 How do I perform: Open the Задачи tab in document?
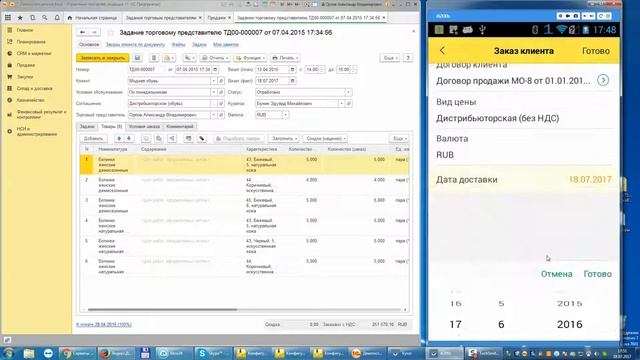(87, 127)
